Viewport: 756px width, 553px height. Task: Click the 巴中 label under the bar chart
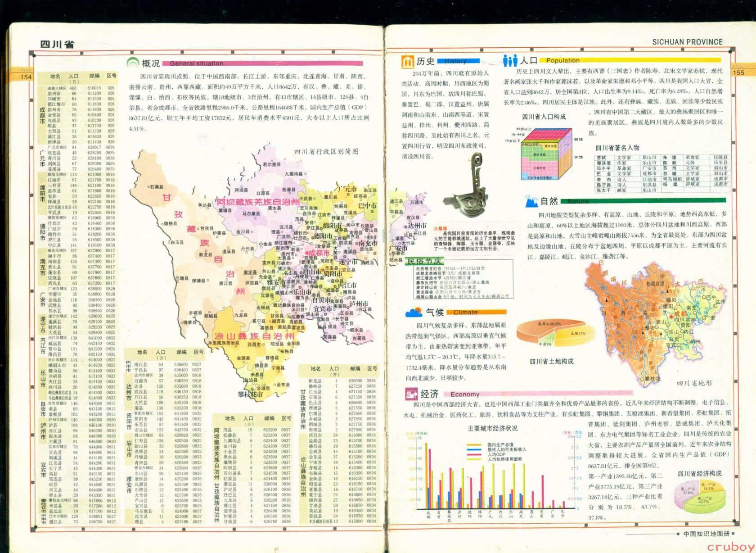pyautogui.click(x=562, y=514)
